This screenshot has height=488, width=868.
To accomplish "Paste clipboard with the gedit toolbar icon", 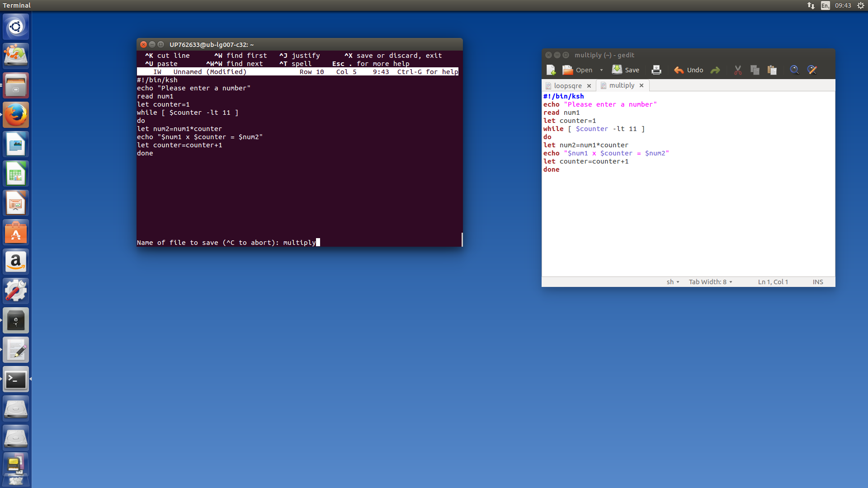I will tap(772, 70).
